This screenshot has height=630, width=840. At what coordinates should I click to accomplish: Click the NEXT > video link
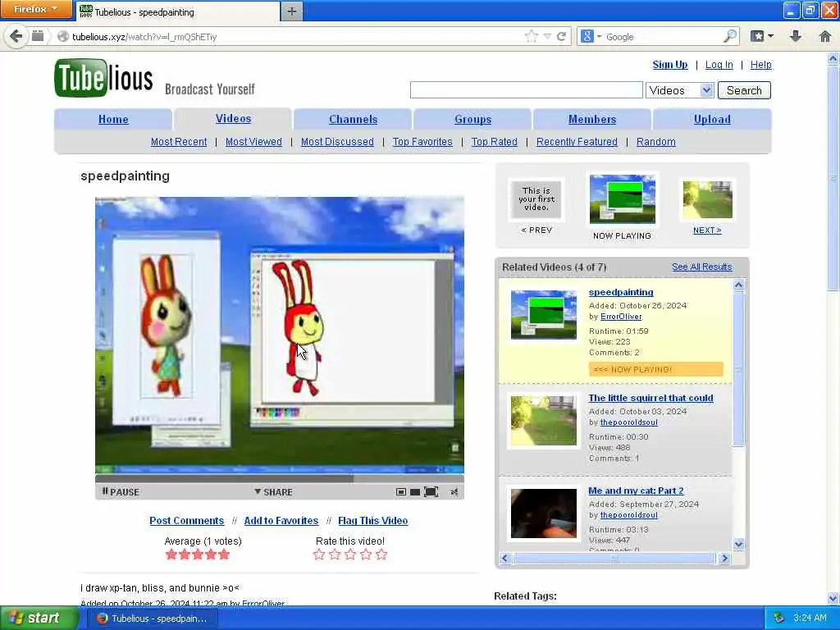point(707,230)
